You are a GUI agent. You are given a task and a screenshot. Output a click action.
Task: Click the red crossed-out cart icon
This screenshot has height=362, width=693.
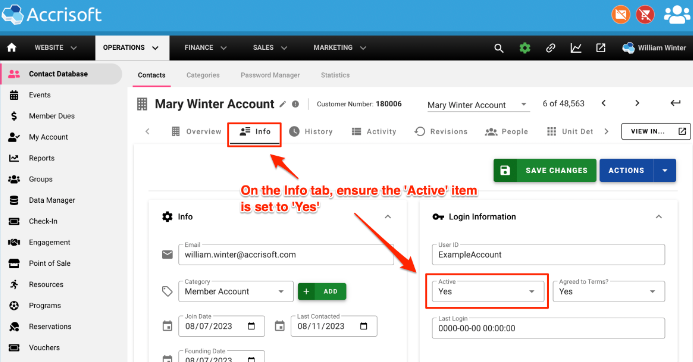645,15
